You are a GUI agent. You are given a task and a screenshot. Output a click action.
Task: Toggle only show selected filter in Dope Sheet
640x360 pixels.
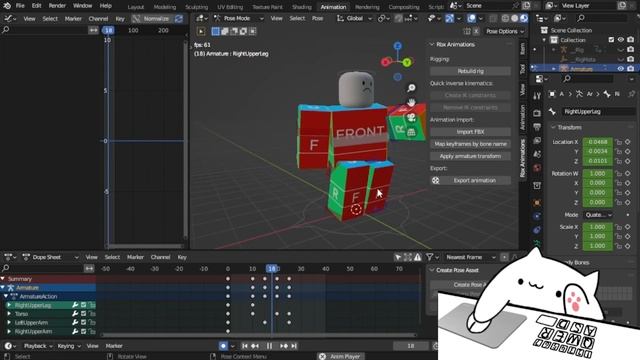point(398,257)
